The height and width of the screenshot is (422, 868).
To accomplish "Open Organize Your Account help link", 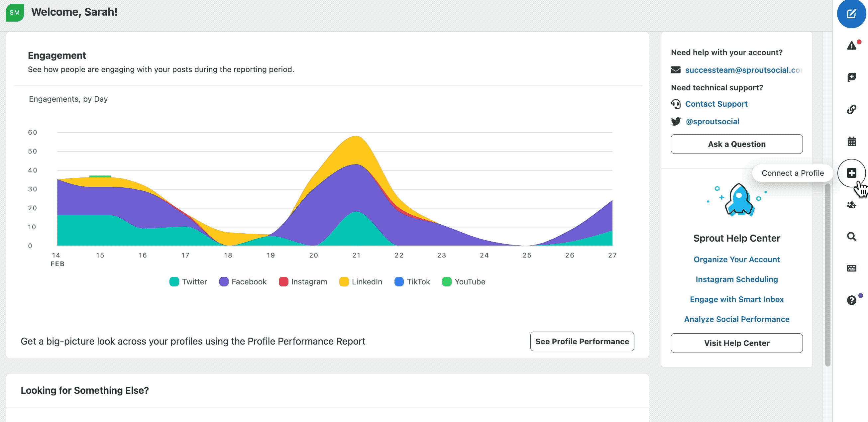I will pyautogui.click(x=737, y=259).
